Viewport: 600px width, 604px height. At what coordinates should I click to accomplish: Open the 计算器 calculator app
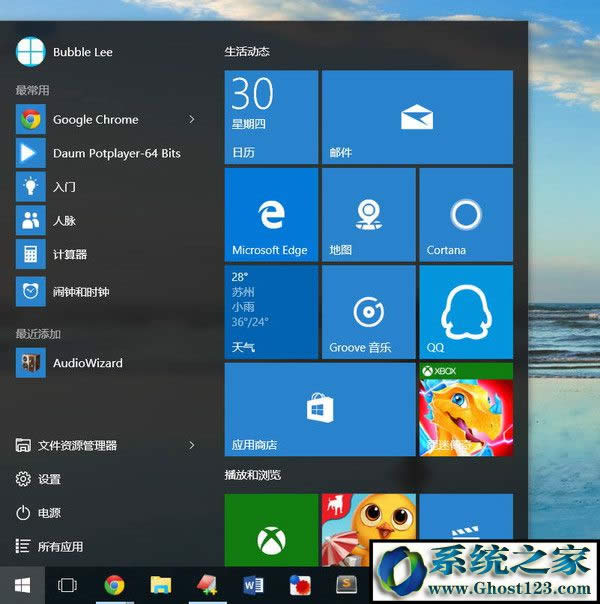70,254
